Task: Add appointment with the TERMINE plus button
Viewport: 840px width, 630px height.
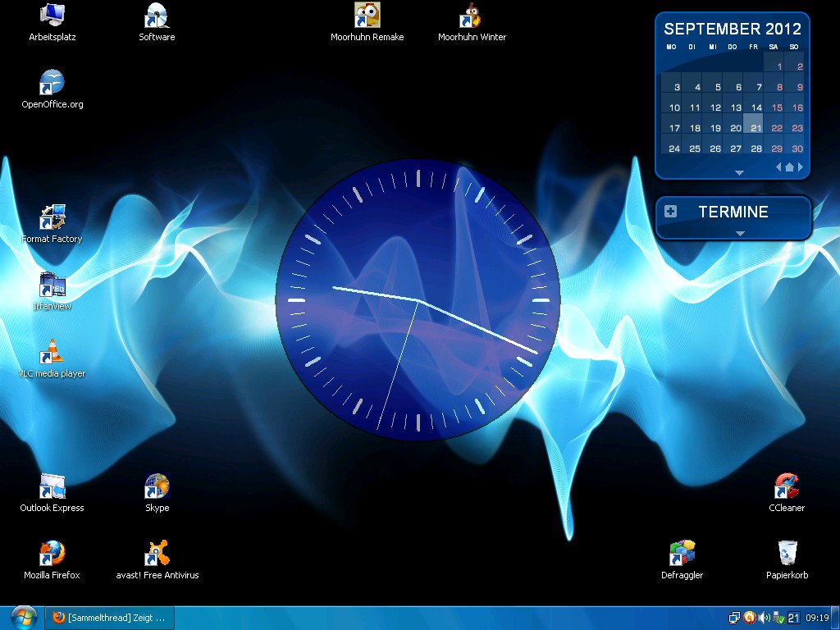Action: [670, 211]
